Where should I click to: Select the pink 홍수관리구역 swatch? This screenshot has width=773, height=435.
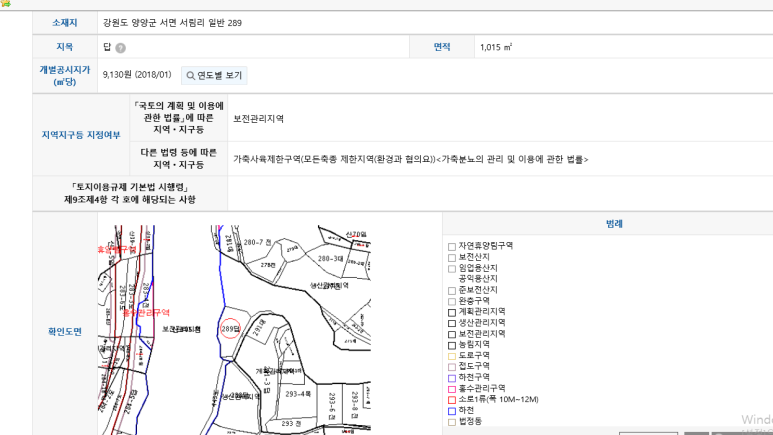coord(452,388)
